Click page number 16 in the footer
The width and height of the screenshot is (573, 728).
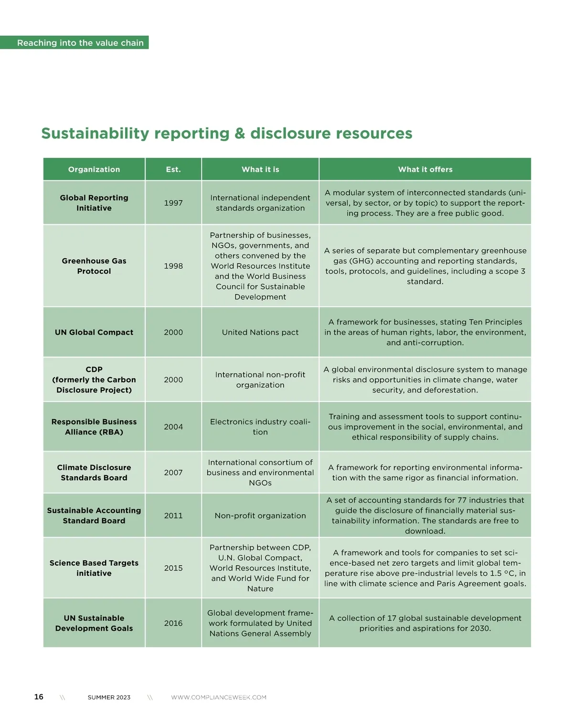(x=39, y=697)
